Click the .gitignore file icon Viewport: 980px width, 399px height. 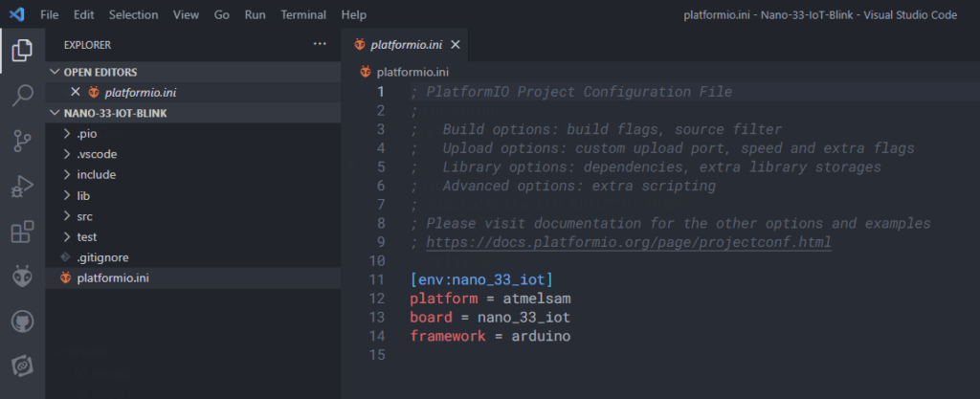click(65, 257)
